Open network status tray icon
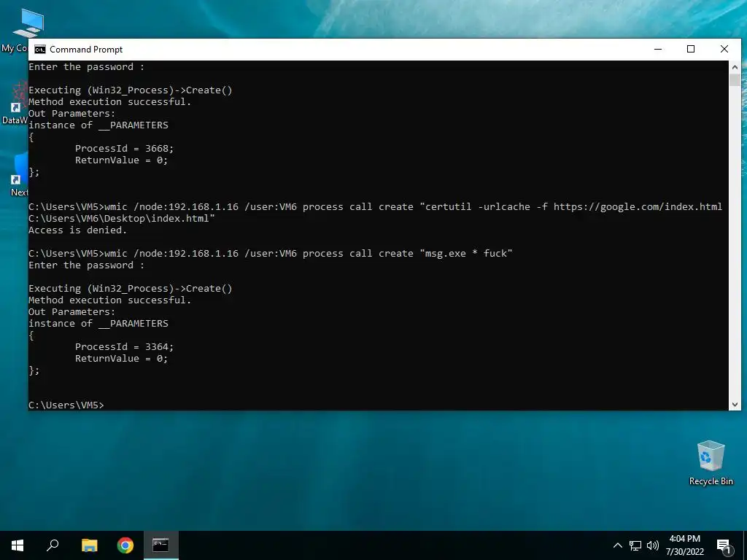The height and width of the screenshot is (560, 747). (x=635, y=545)
